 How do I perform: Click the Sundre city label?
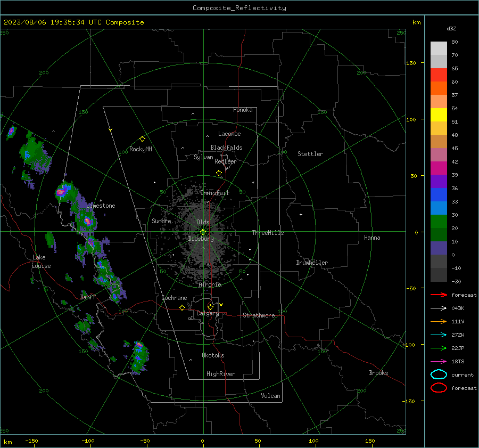coord(161,221)
